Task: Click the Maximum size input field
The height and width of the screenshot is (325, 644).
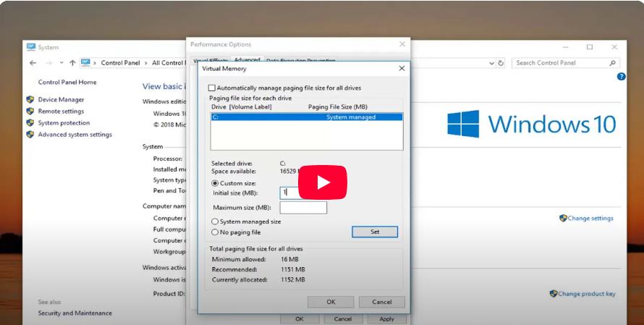Action: click(x=303, y=208)
